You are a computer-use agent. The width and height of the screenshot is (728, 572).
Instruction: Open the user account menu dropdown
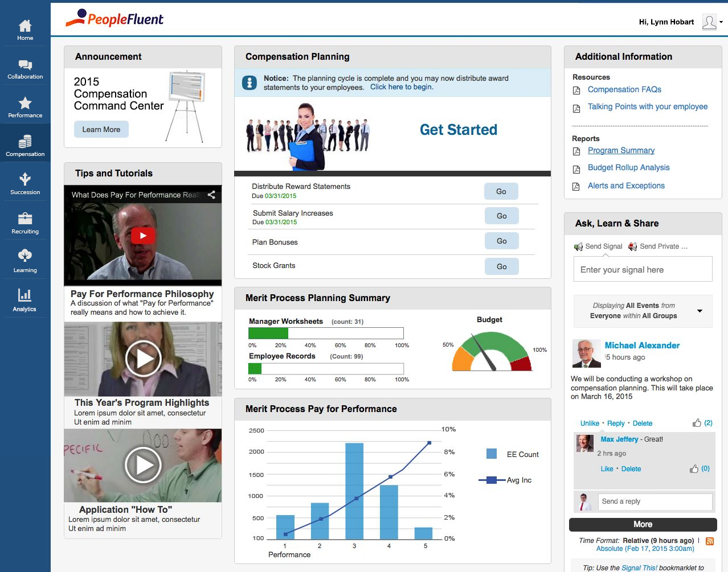pos(719,22)
